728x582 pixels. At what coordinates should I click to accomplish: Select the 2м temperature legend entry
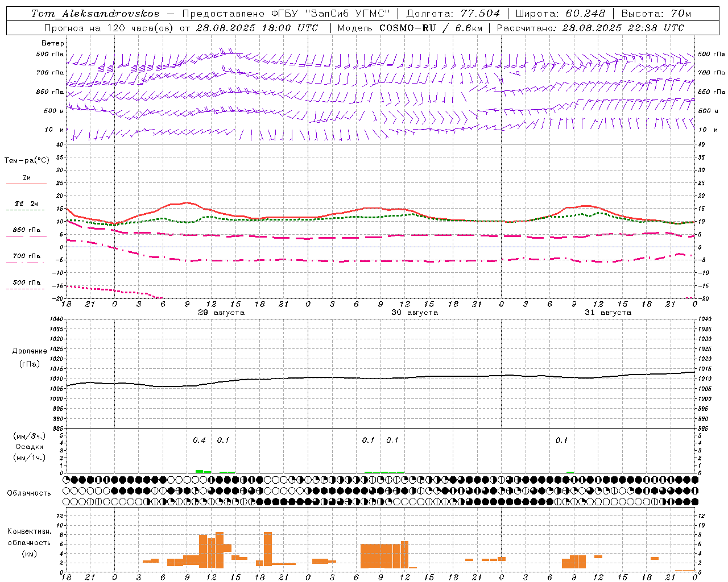click(27, 178)
